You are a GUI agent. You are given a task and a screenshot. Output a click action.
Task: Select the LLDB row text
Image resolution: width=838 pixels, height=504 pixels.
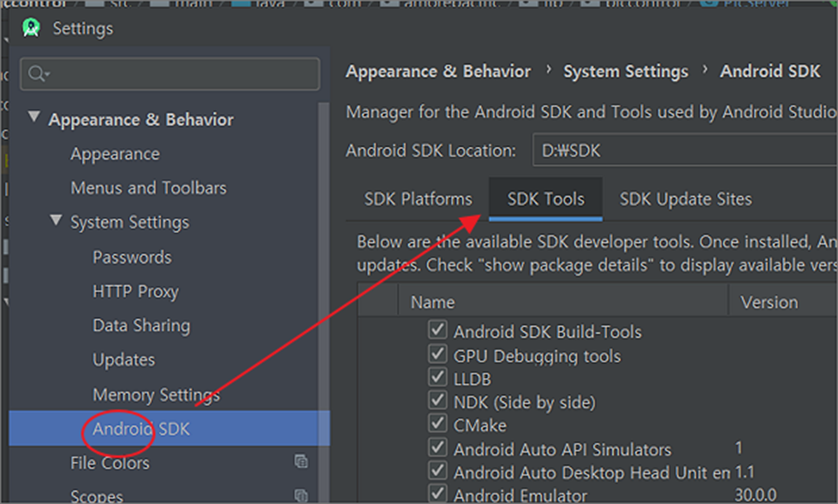tap(472, 379)
